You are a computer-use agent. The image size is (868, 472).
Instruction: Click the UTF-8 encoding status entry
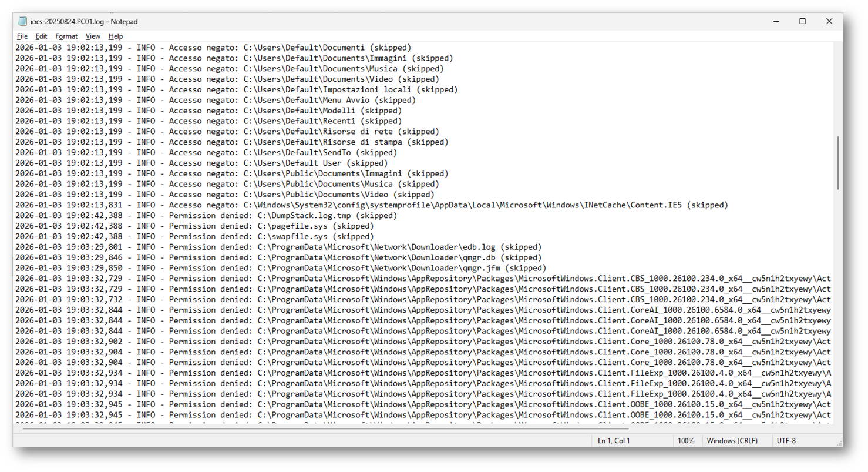(x=786, y=441)
